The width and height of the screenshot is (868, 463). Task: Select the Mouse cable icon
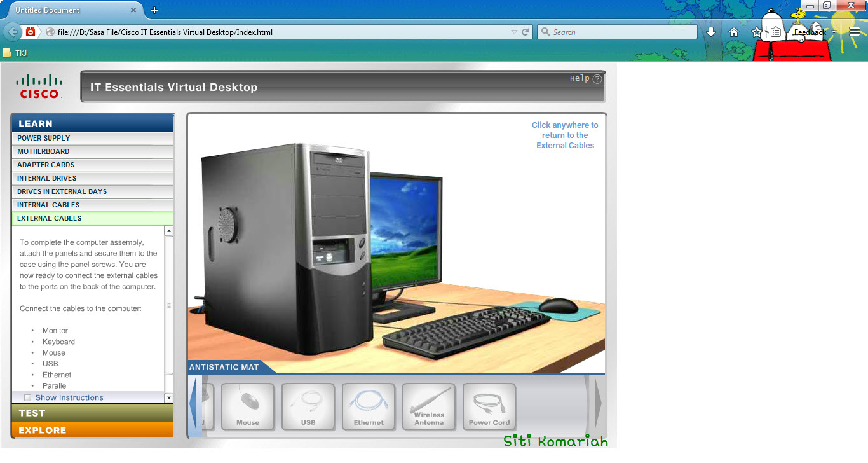248,406
